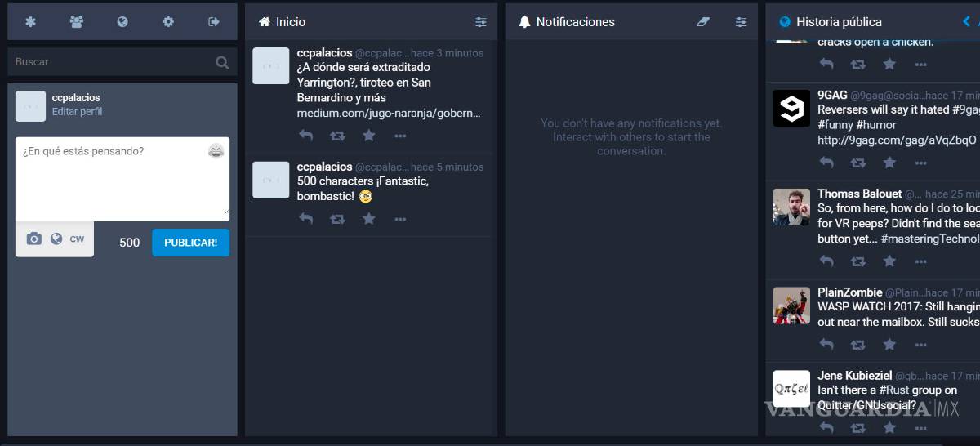Open preferences via the gear tab
Image resolution: width=980 pixels, height=446 pixels.
click(168, 22)
